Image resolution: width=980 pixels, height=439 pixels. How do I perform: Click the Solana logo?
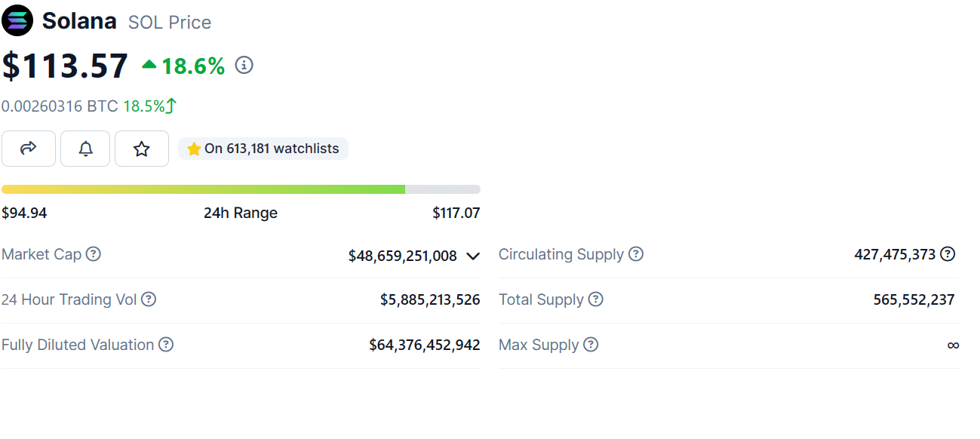pos(17,20)
